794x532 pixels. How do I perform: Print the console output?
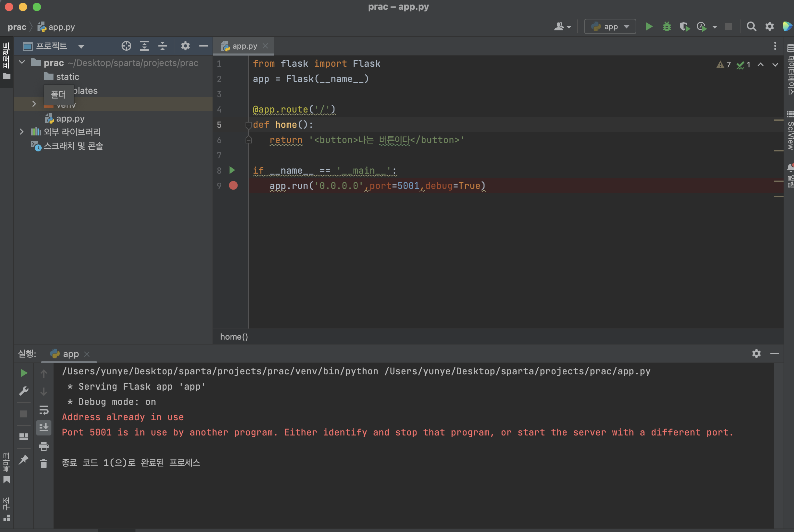44,446
